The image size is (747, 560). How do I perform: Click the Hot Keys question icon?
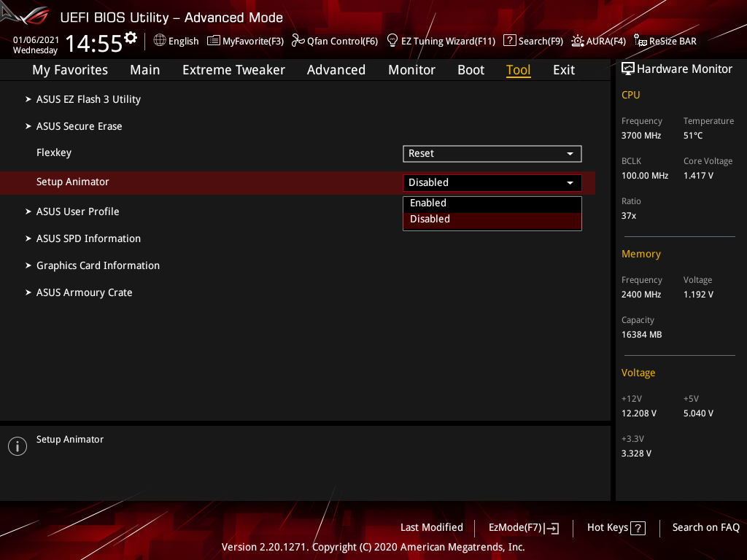[638, 528]
